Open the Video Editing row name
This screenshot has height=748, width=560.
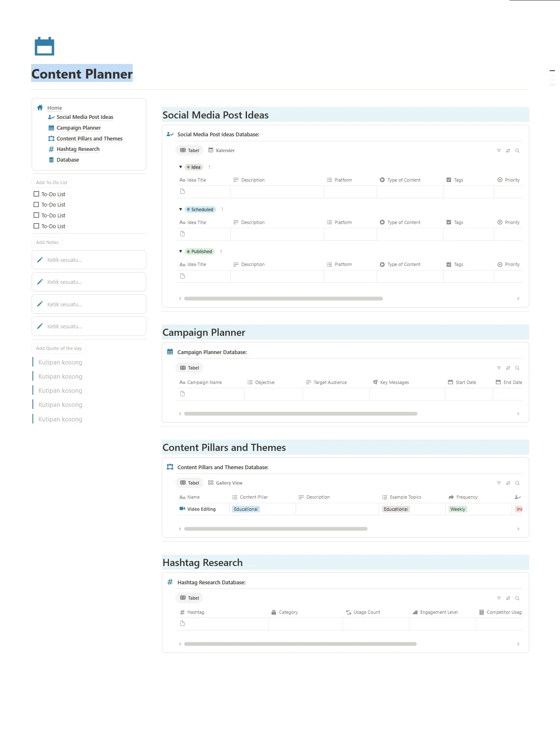(201, 509)
